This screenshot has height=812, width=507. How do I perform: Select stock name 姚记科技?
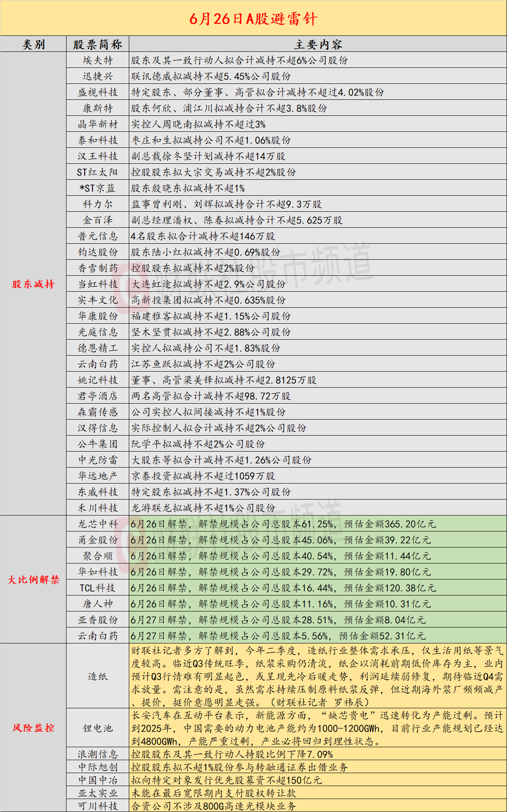pos(98,380)
